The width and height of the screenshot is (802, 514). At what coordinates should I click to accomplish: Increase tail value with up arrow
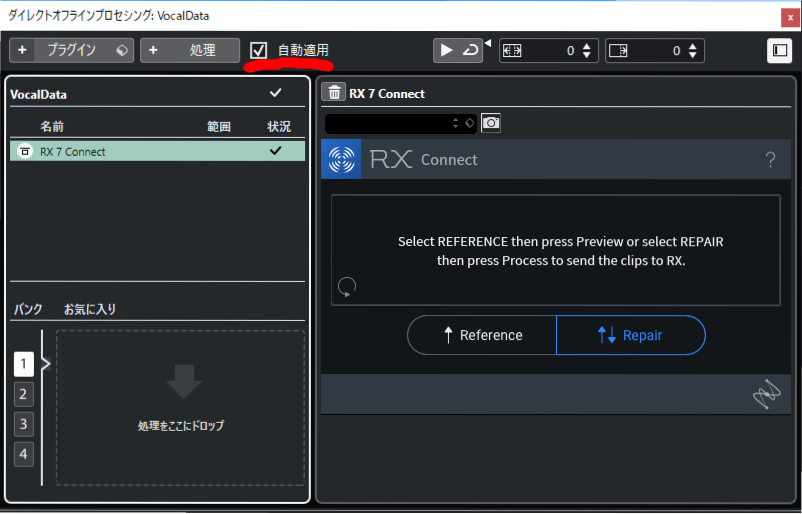point(693,46)
